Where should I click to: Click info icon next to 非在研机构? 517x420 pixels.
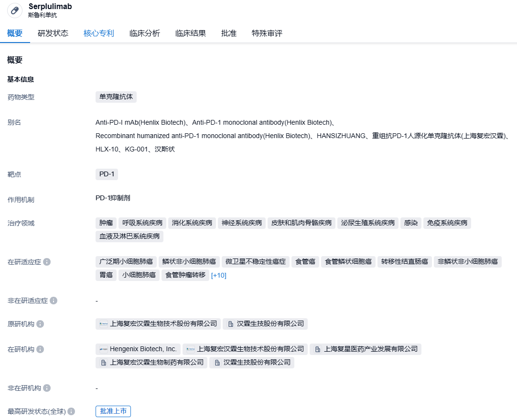[x=47, y=388]
